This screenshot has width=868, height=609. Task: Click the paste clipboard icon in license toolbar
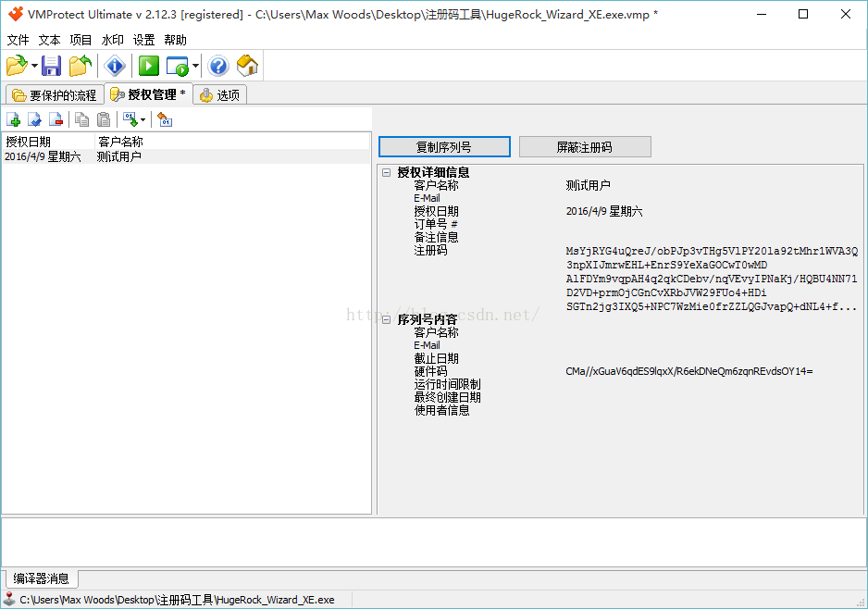pyautogui.click(x=104, y=119)
